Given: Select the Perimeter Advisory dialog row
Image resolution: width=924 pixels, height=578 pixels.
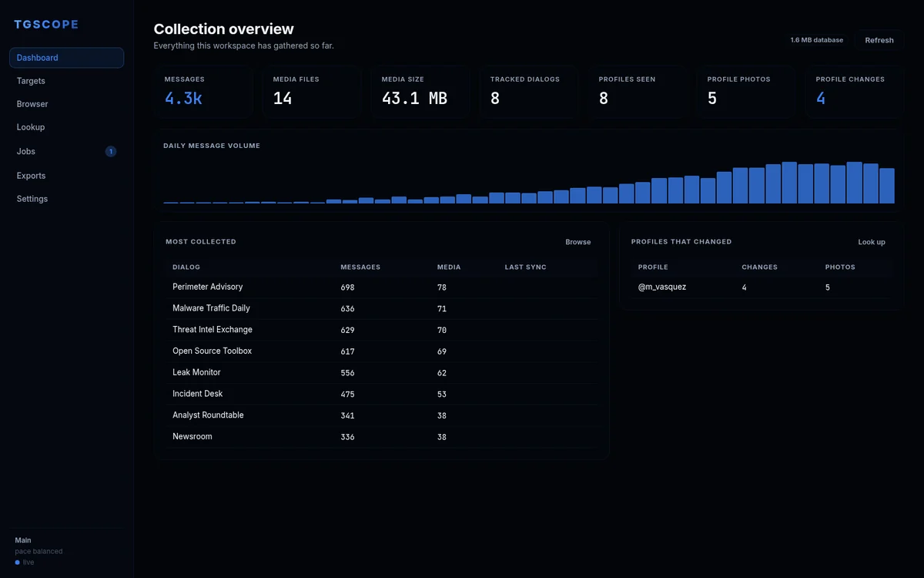Looking at the screenshot, I should click(x=381, y=287).
